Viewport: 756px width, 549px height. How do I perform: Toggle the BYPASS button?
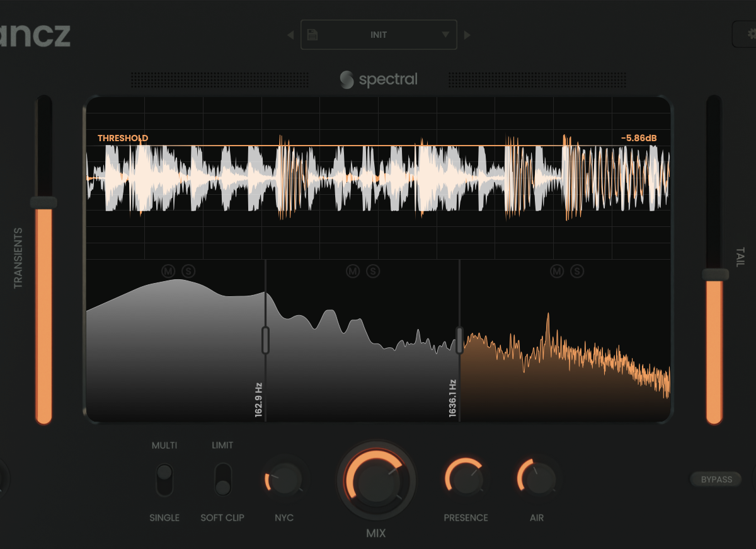[x=716, y=479]
